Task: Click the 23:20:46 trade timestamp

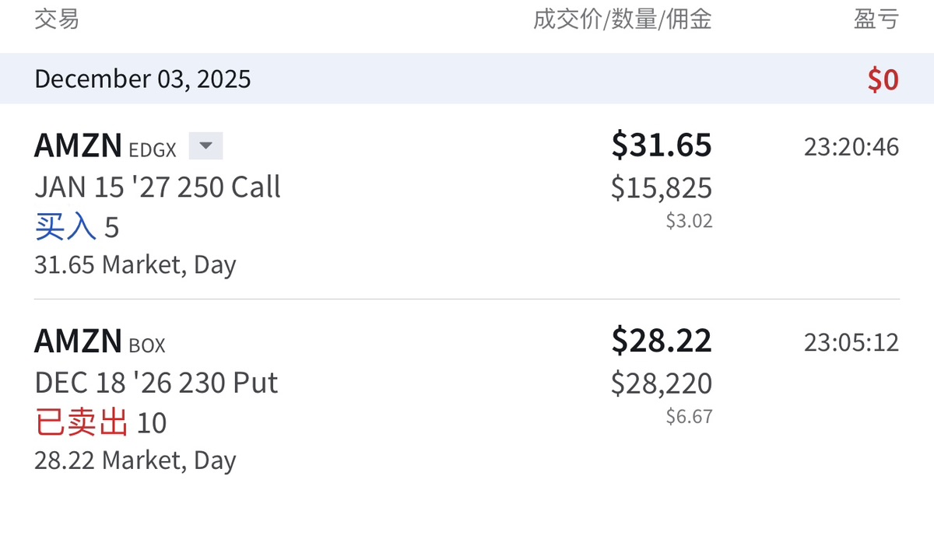Action: click(x=851, y=147)
